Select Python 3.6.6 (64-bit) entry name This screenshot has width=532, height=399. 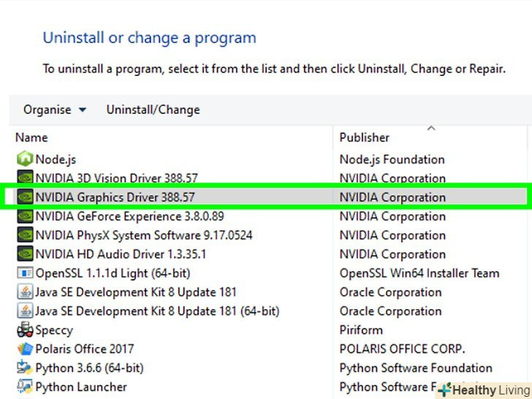tap(90, 368)
